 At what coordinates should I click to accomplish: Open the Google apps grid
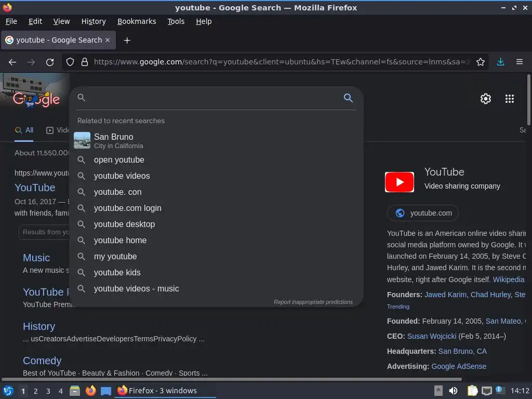click(510, 99)
